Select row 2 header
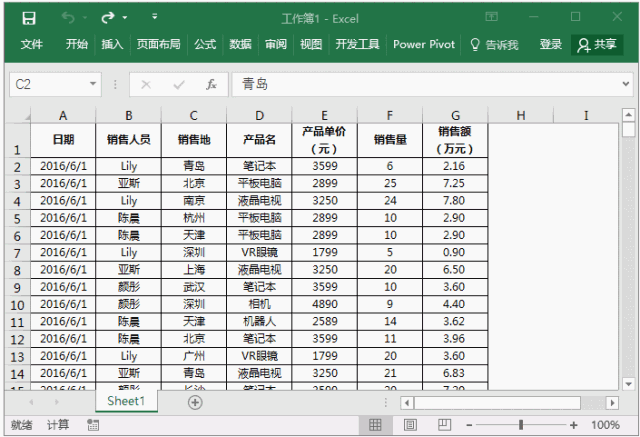Screen dimensions: 640x437 (18, 166)
